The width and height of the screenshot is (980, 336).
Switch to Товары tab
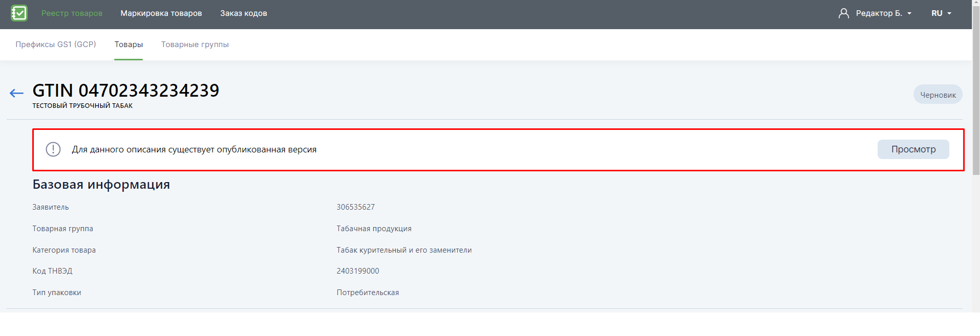click(129, 44)
